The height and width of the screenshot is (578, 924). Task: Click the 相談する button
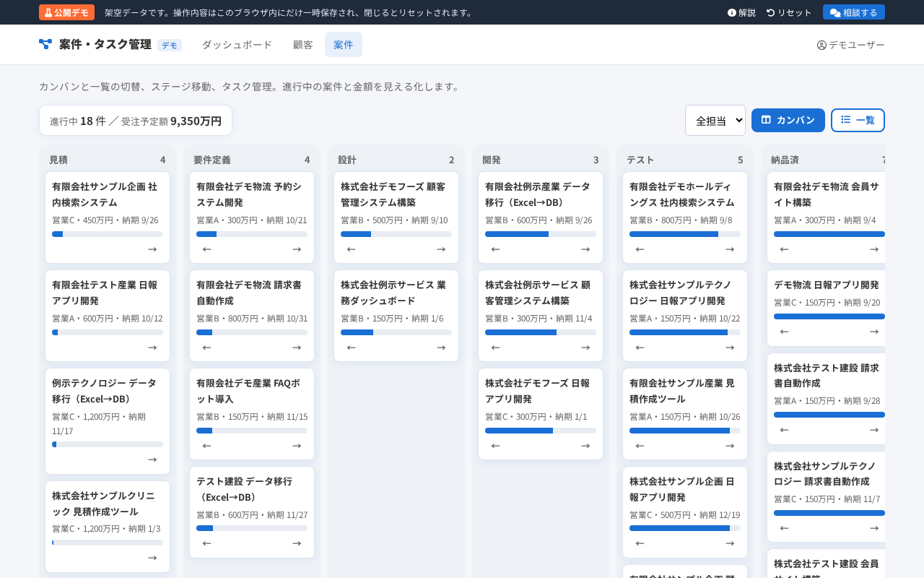tap(854, 12)
